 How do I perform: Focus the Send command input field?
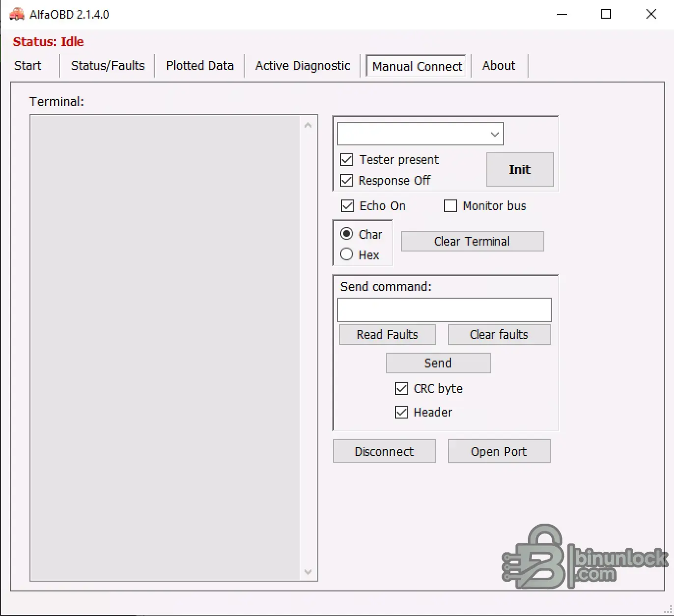tap(444, 310)
